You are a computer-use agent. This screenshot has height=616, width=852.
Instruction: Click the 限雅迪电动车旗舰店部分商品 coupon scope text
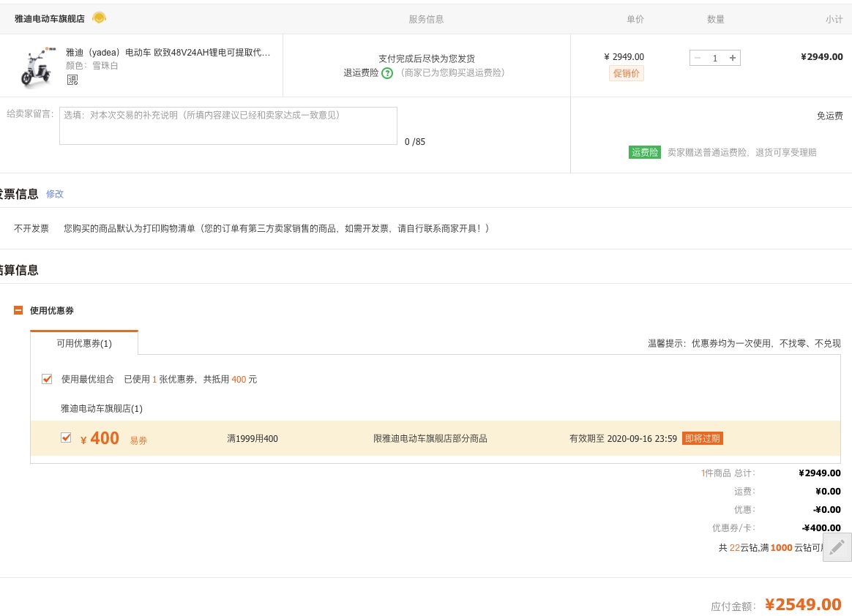pyautogui.click(x=430, y=438)
